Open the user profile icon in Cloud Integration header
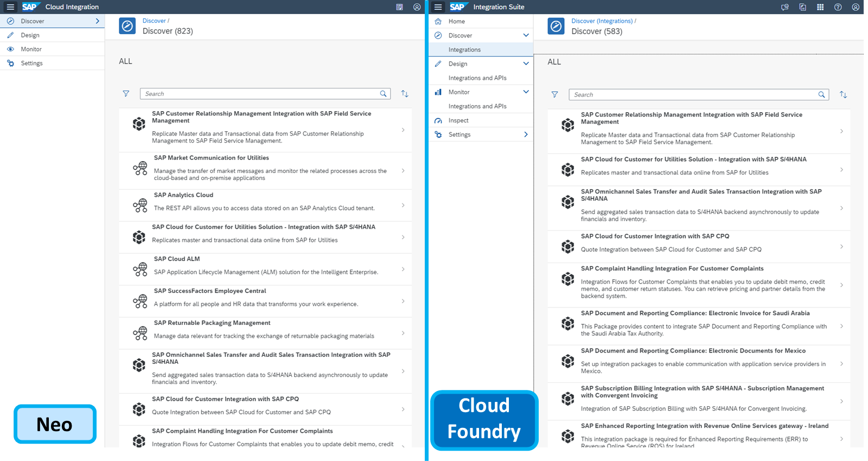The image size is (868, 461). click(417, 7)
